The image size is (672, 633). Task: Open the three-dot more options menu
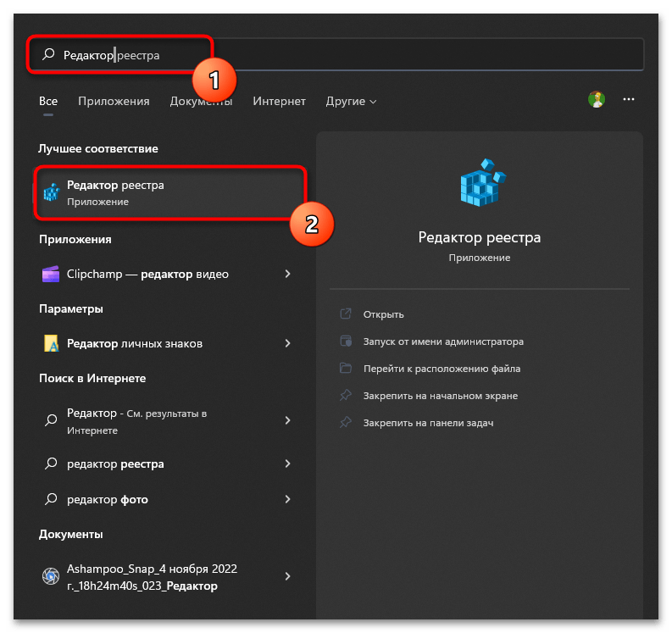click(x=628, y=99)
